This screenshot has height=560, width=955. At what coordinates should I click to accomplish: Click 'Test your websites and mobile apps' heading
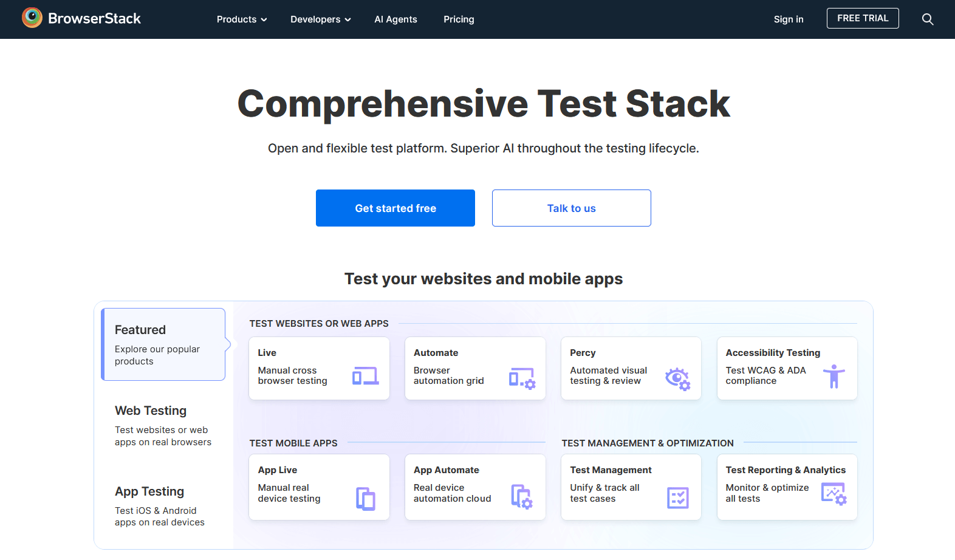tap(484, 279)
